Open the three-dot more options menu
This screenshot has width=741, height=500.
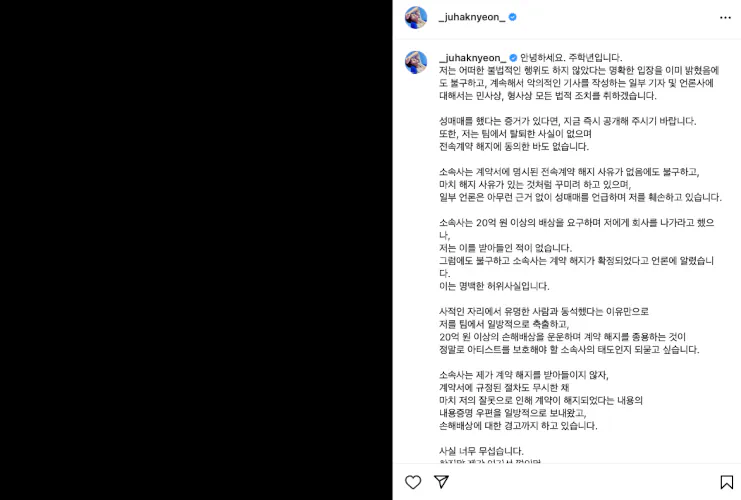click(x=725, y=17)
